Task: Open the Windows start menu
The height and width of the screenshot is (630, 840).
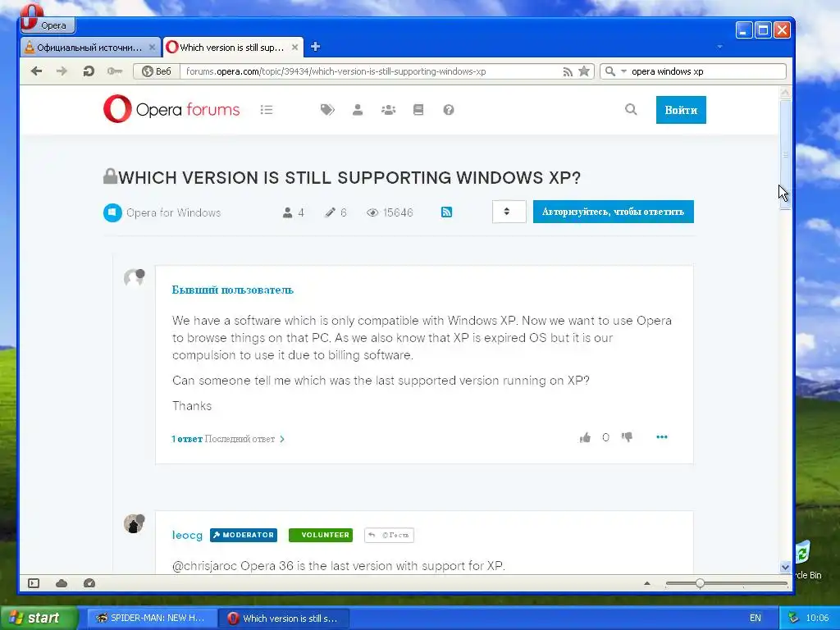Action: point(38,618)
